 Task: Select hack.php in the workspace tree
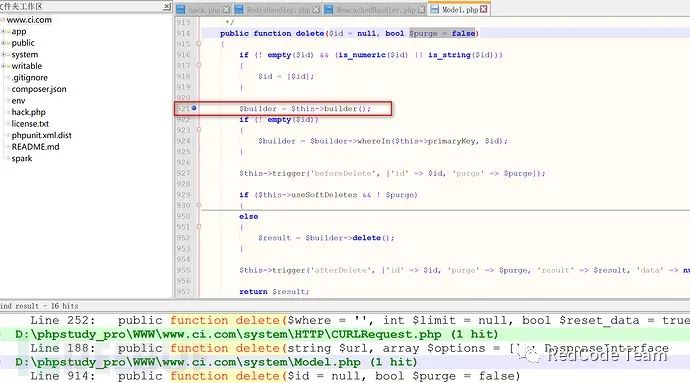pyautogui.click(x=28, y=112)
